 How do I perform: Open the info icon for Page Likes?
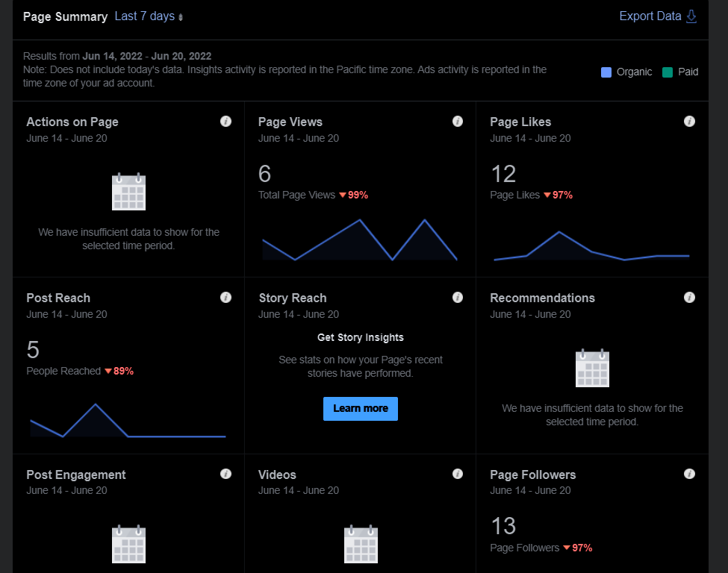click(x=689, y=121)
